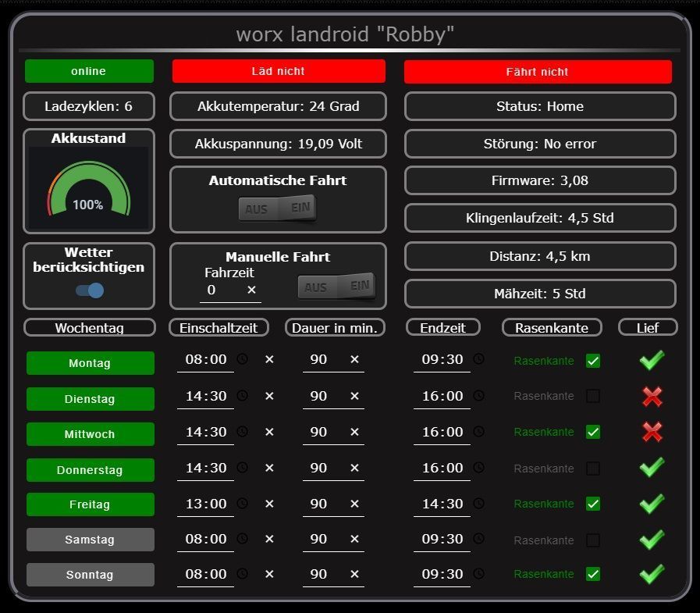The height and width of the screenshot is (613, 700).
Task: Clear the Samstag duration with its X icon
Action: tap(354, 539)
